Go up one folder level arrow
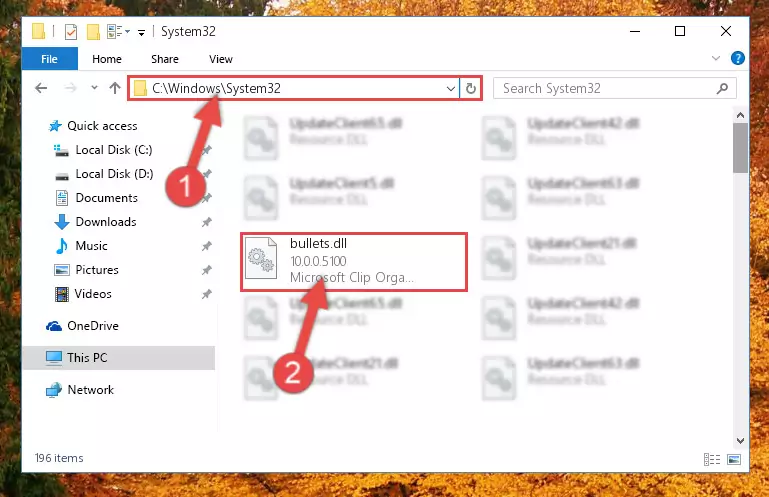769x497 pixels. 115,88
